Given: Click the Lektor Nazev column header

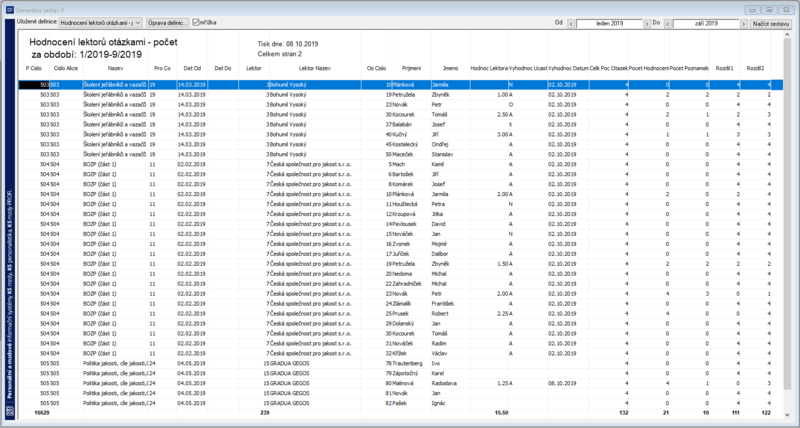Looking at the screenshot, I should click(315, 68).
